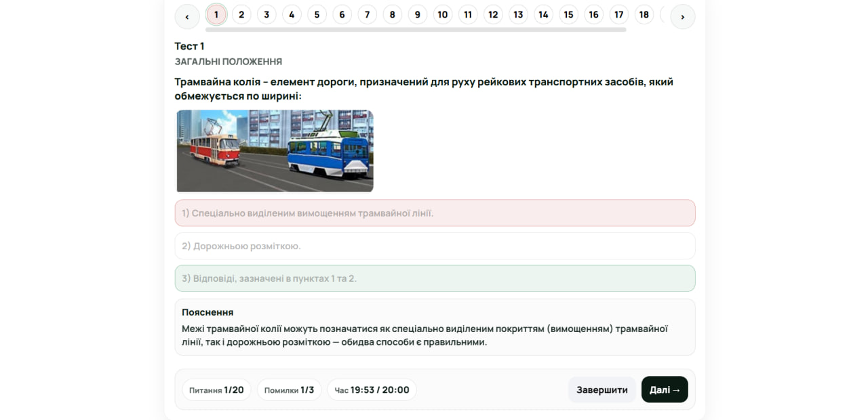Screen dimensions: 868x420
Task: Select question number 1 circle
Action: (216, 14)
